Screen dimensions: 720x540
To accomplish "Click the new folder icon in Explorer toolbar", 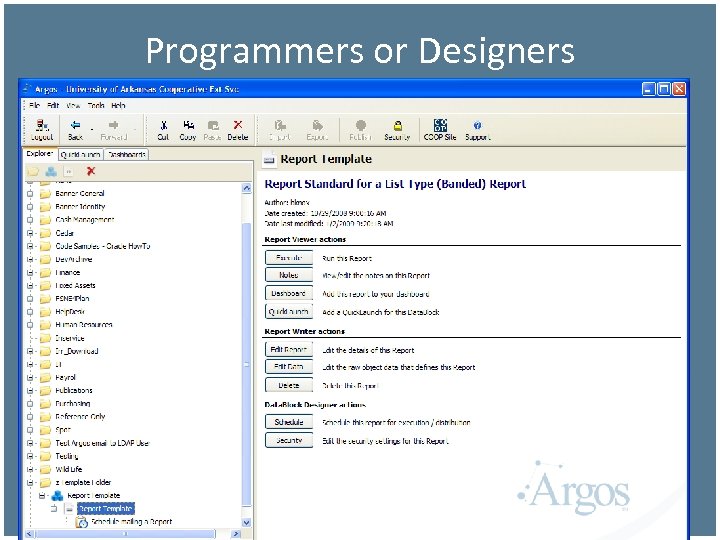I will click(33, 172).
